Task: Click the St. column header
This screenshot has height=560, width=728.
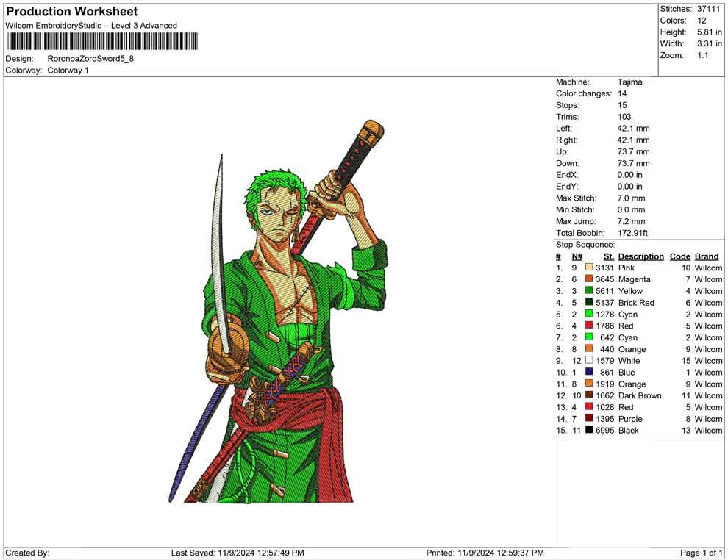Action: pos(608,256)
